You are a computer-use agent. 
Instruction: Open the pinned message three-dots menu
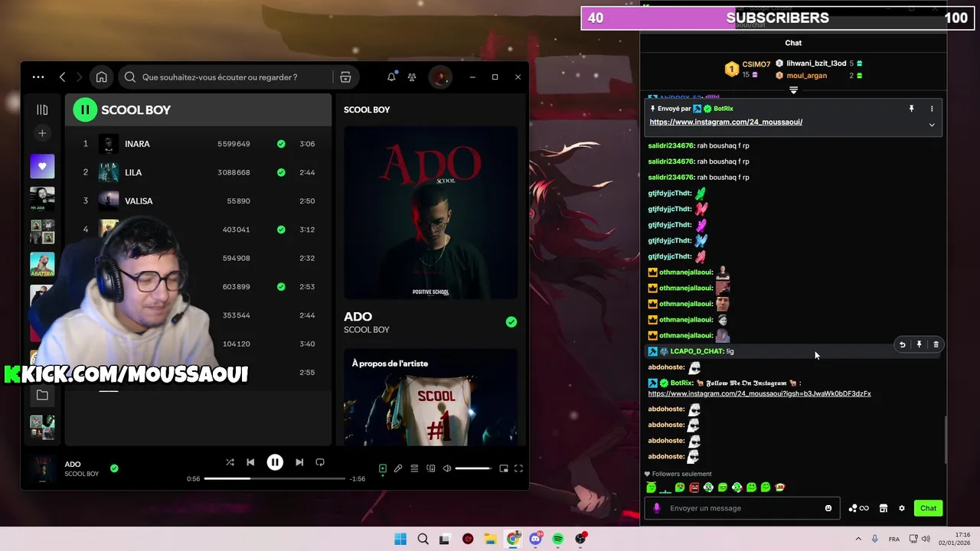(x=932, y=109)
